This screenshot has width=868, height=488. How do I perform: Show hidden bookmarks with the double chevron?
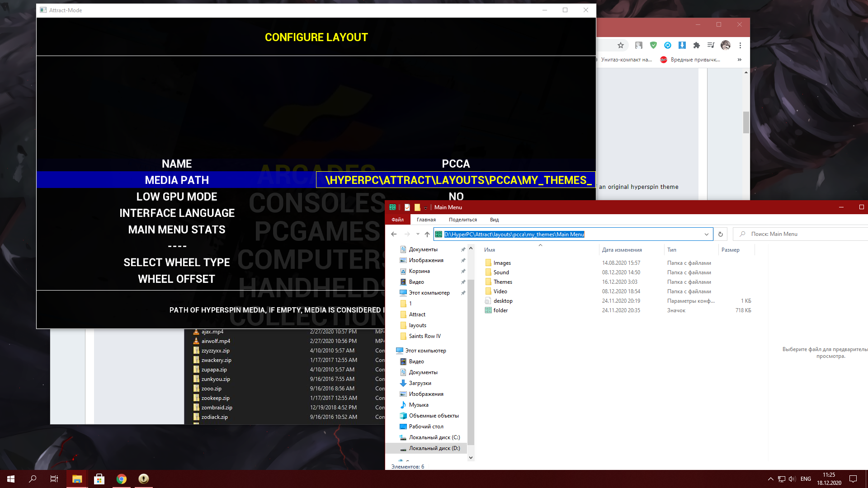740,60
